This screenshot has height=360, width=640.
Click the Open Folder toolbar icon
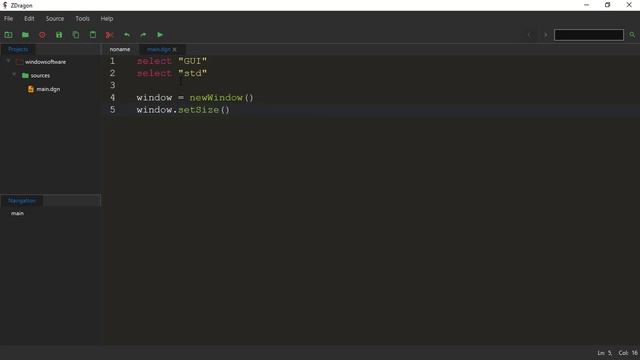point(25,35)
